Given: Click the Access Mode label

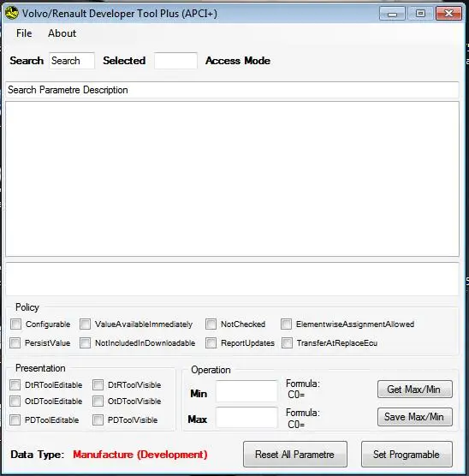Looking at the screenshot, I should (238, 61).
